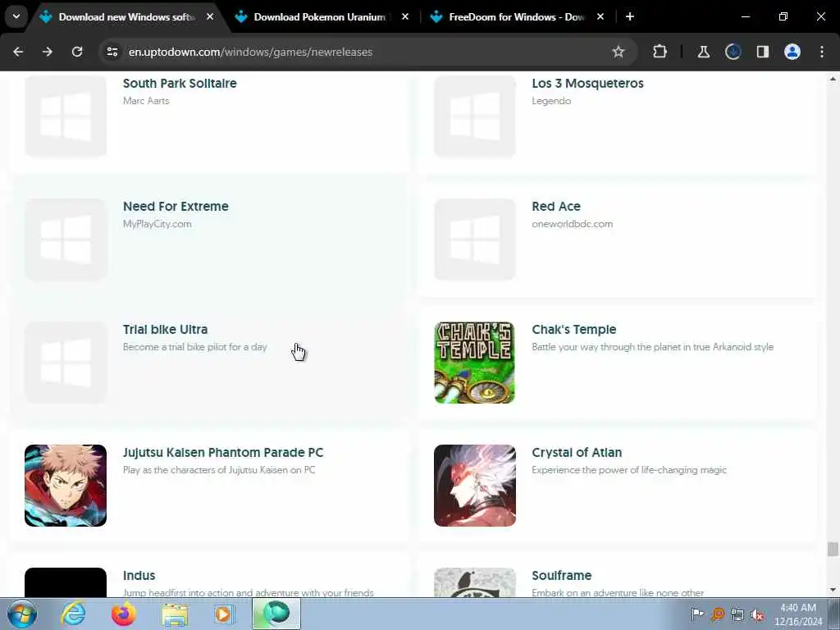Open Windows Media Player from taskbar
Image resolution: width=840 pixels, height=630 pixels.
(x=224, y=614)
